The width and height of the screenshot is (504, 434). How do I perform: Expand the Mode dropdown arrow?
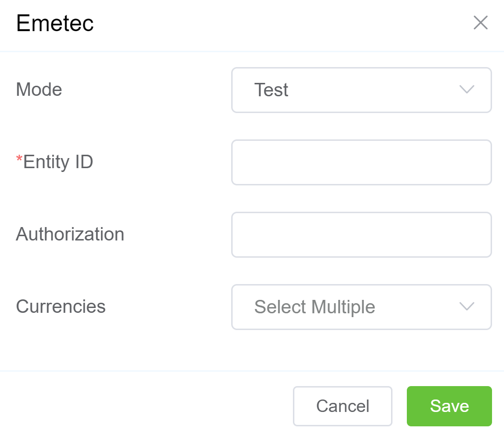(466, 90)
